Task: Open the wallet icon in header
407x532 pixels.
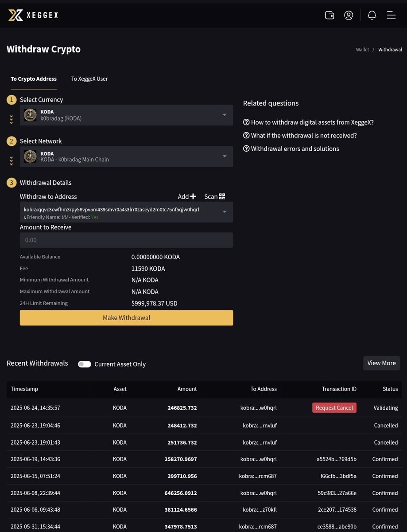Action: tap(329, 15)
